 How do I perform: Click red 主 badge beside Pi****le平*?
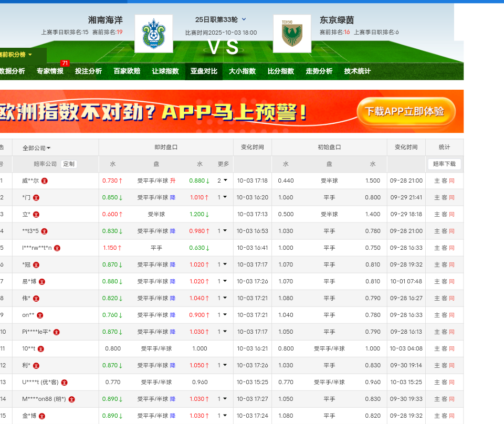(57, 332)
